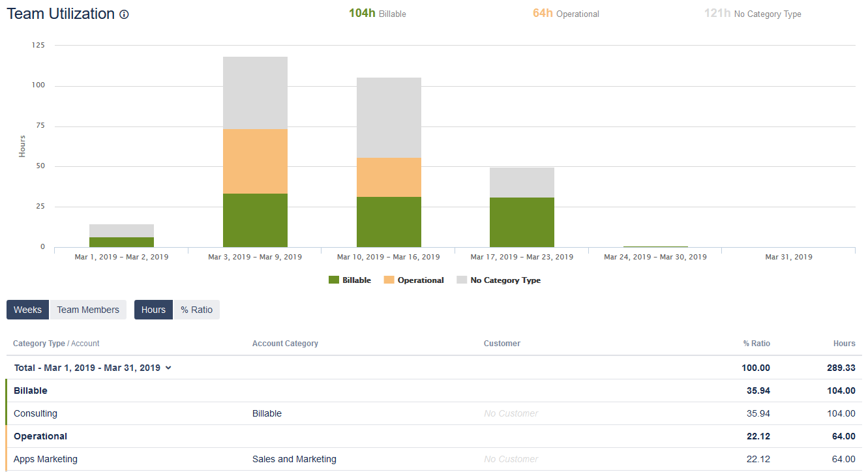This screenshot has height=472, width=868.
Task: Switch grouping to Team Members
Action: tap(88, 310)
